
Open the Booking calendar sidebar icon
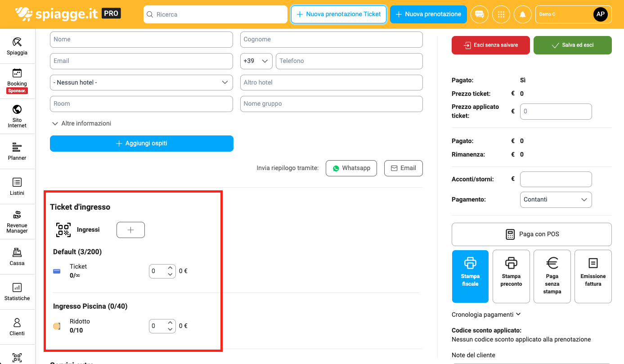[17, 73]
